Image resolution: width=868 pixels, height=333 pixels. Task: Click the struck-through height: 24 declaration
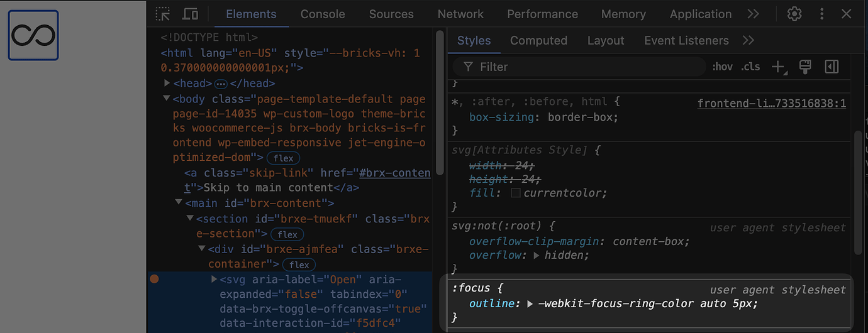[x=504, y=179]
